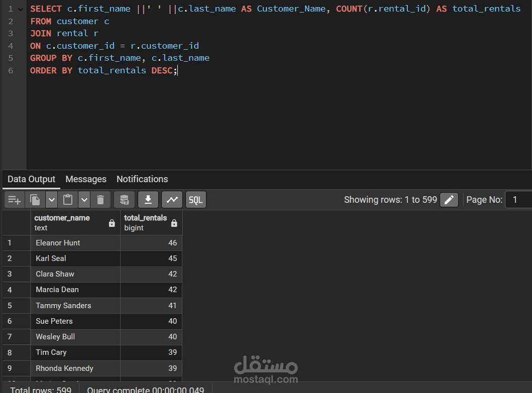This screenshot has height=393, width=532.
Task: Open the graph visualiser chart icon
Action: pyautogui.click(x=172, y=199)
